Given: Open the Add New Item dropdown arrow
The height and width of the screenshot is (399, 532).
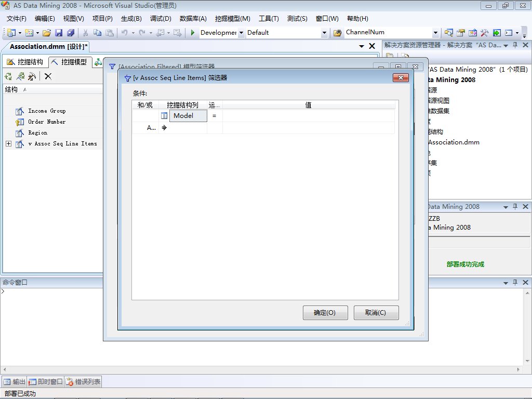Looking at the screenshot, I should [x=37, y=33].
